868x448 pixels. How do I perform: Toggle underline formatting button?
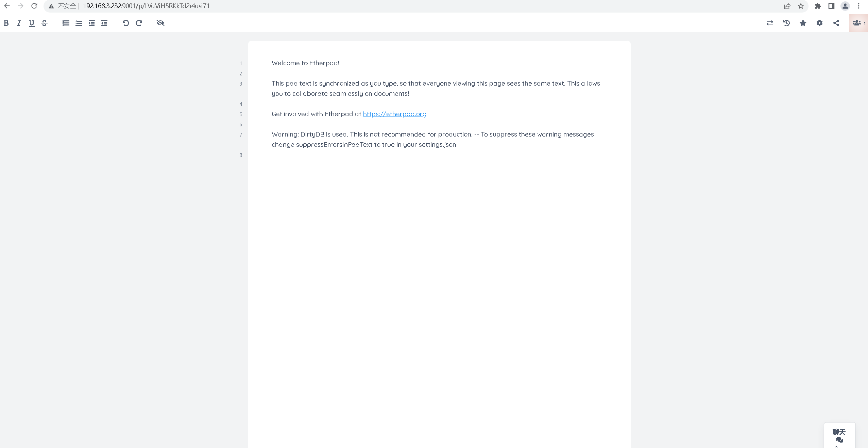coord(32,23)
